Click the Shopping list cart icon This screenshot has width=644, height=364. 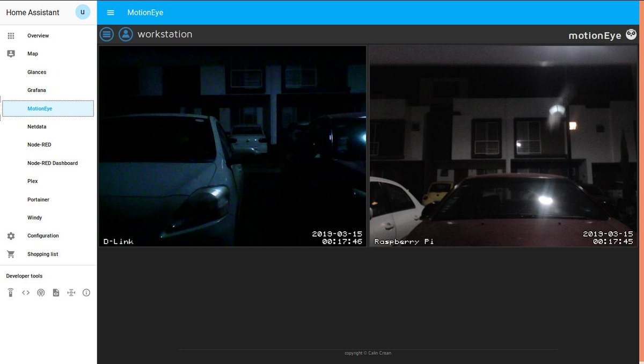tap(11, 254)
